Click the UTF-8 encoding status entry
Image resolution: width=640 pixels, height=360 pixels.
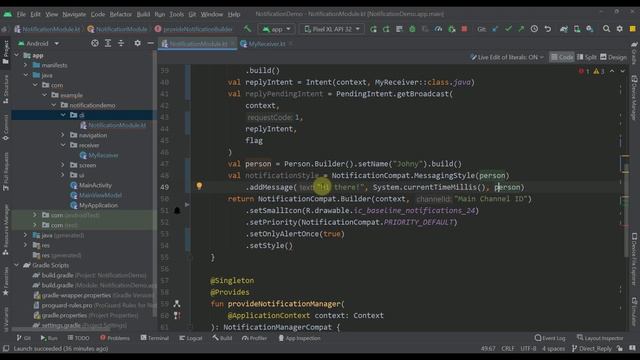(x=528, y=349)
